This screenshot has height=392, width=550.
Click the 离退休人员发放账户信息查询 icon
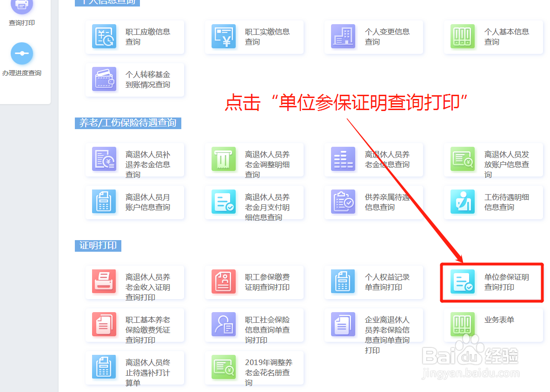463,159
